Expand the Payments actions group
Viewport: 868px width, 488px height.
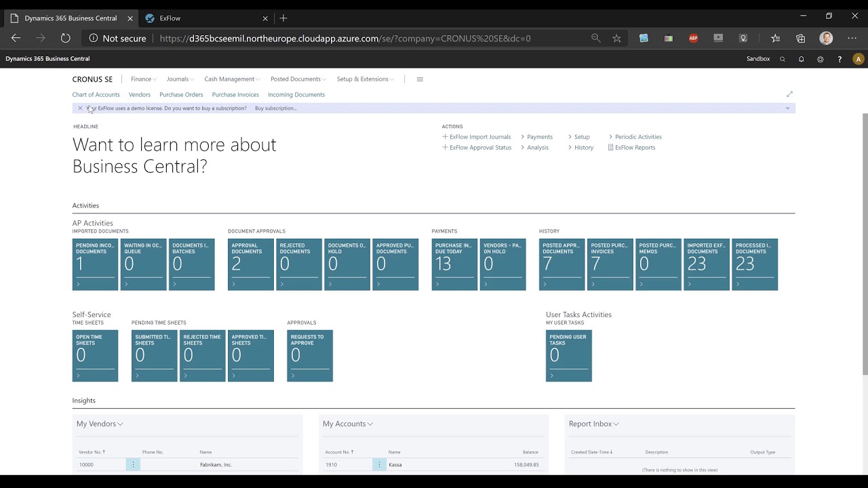tap(537, 137)
